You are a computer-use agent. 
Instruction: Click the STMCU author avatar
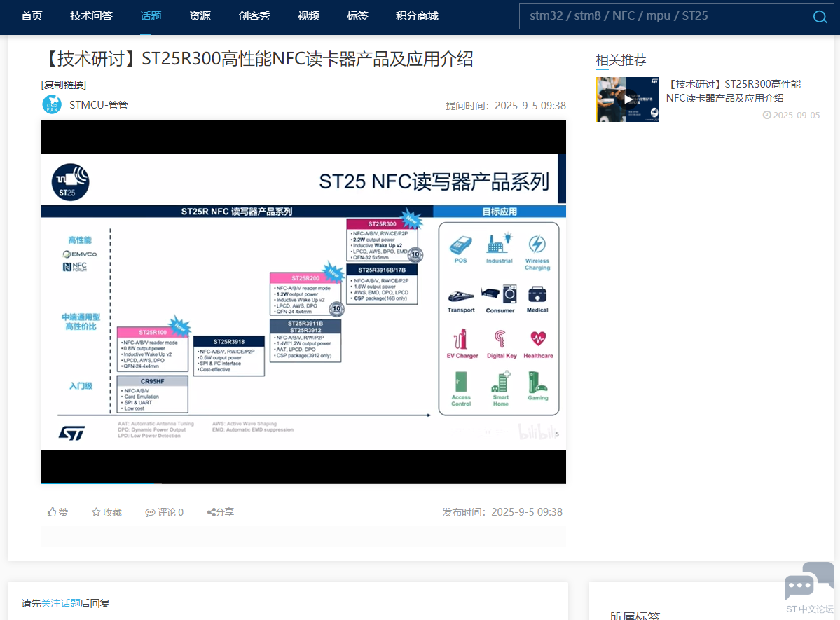coord(52,104)
